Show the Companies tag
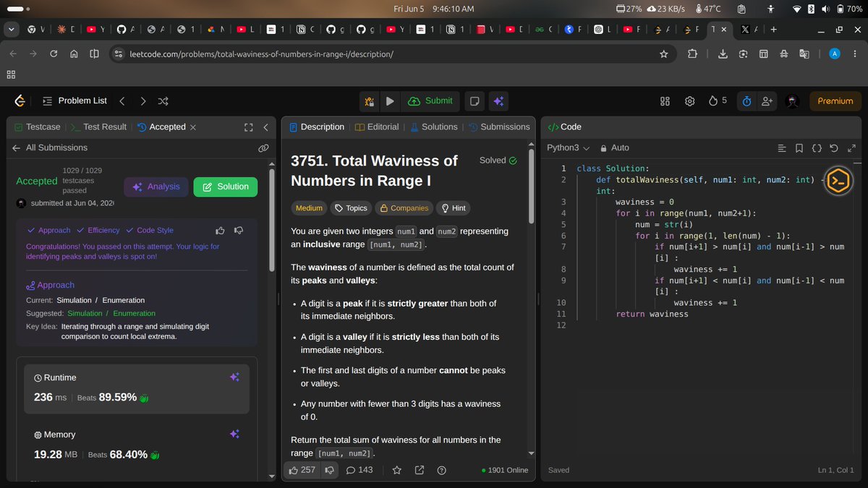 pos(404,208)
